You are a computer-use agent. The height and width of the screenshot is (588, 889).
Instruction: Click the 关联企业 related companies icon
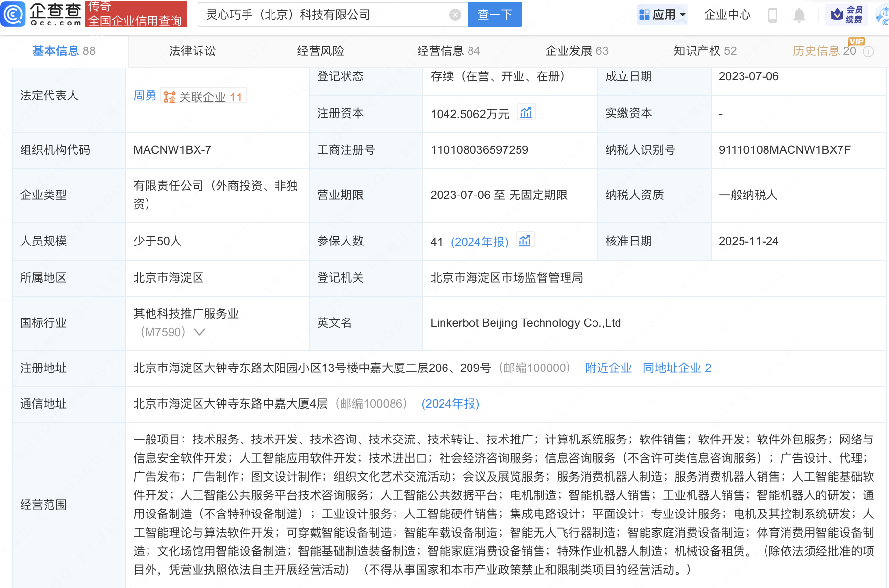170,97
